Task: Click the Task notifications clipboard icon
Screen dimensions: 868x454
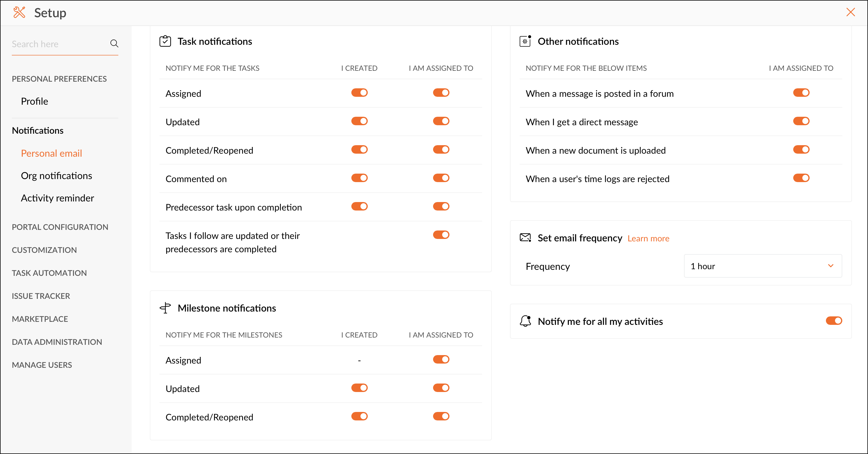Action: click(165, 41)
